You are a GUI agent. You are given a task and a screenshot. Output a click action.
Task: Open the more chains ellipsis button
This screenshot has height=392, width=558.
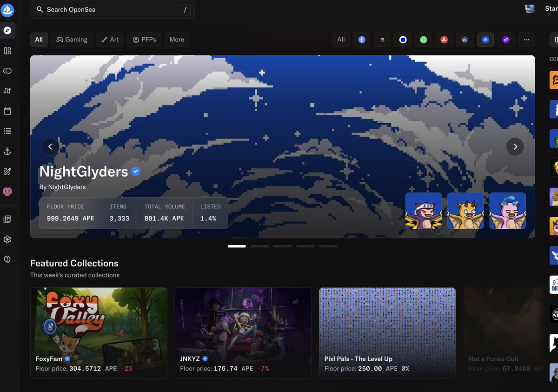tap(526, 40)
